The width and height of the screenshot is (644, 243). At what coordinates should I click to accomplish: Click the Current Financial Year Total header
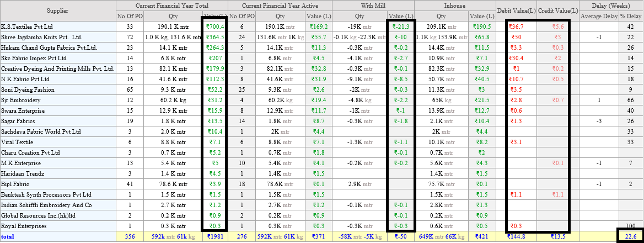coord(172,6)
